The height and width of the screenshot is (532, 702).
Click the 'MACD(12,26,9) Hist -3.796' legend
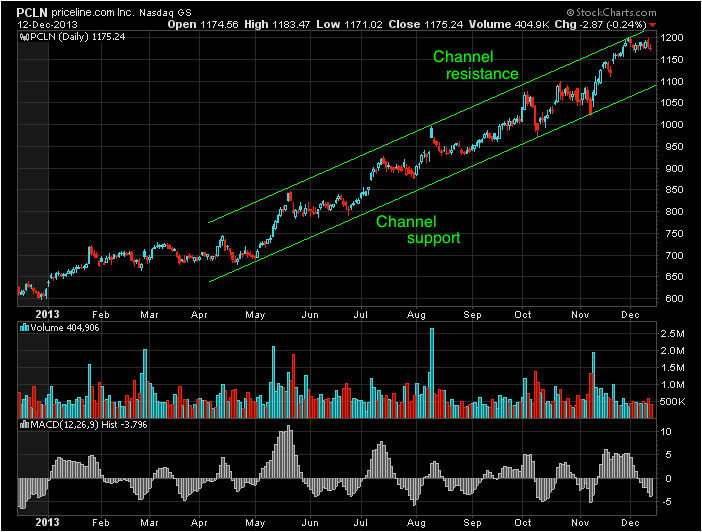coord(88,425)
